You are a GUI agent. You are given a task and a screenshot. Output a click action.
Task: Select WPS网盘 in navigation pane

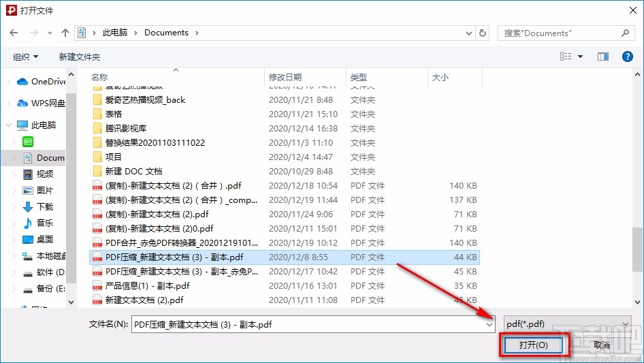pyautogui.click(x=41, y=104)
